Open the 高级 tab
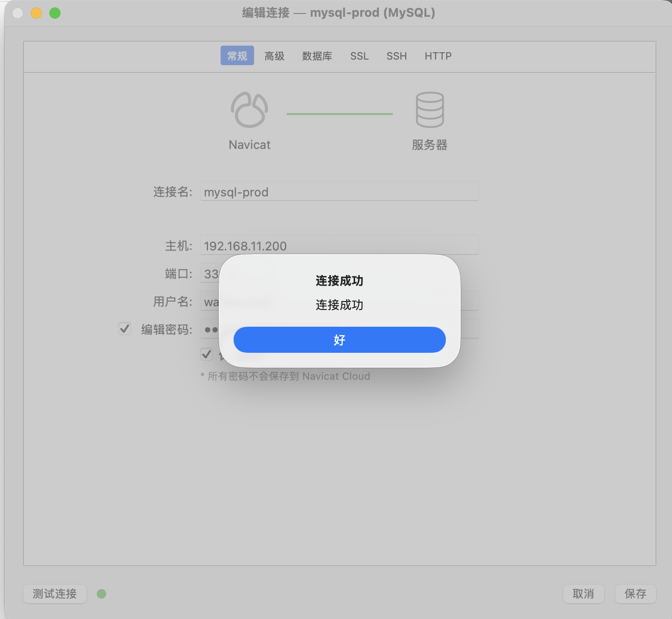 [274, 56]
